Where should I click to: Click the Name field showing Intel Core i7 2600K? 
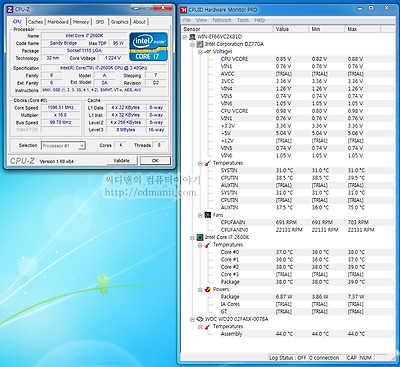[x=84, y=36]
